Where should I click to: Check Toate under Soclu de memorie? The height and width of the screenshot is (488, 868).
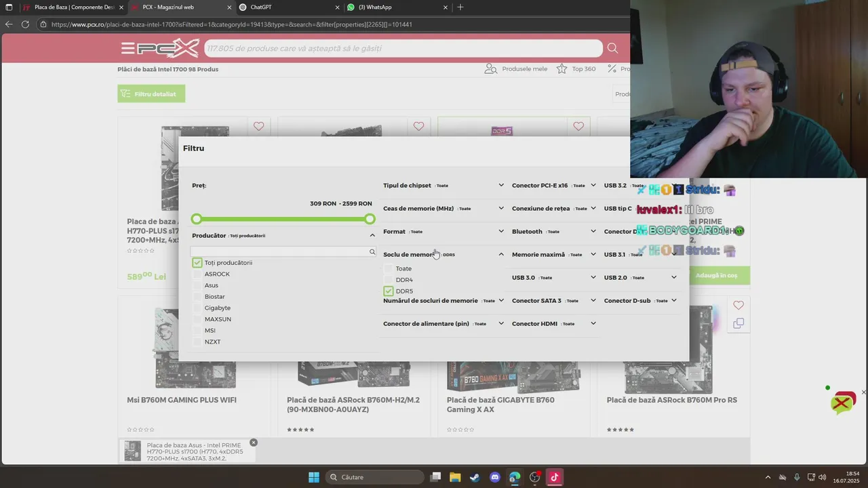[x=389, y=268]
